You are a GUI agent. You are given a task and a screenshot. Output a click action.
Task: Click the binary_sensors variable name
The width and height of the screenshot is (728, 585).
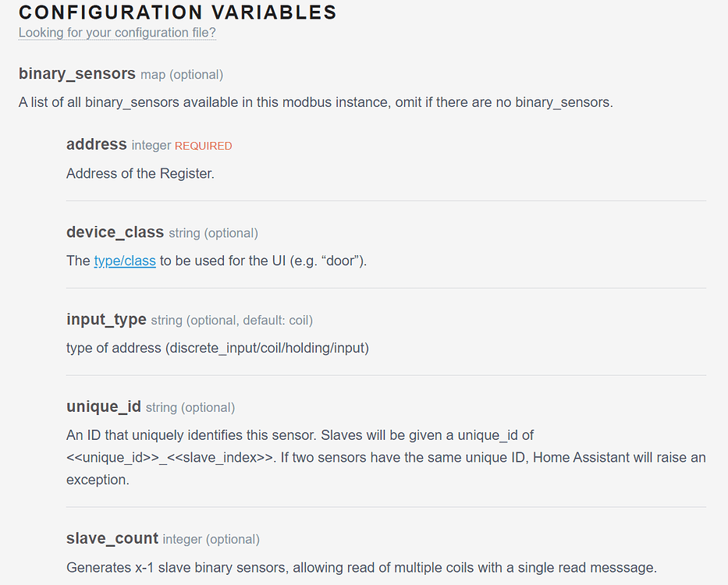click(77, 74)
